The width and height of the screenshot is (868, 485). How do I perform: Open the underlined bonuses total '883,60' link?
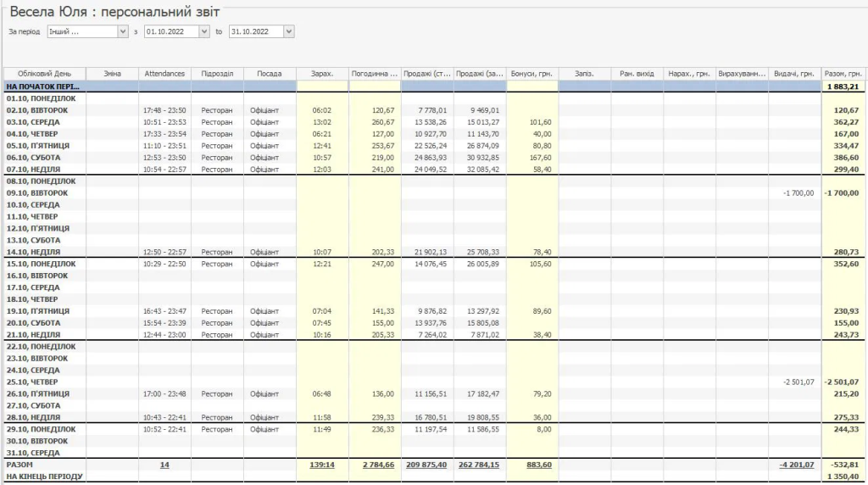point(540,465)
